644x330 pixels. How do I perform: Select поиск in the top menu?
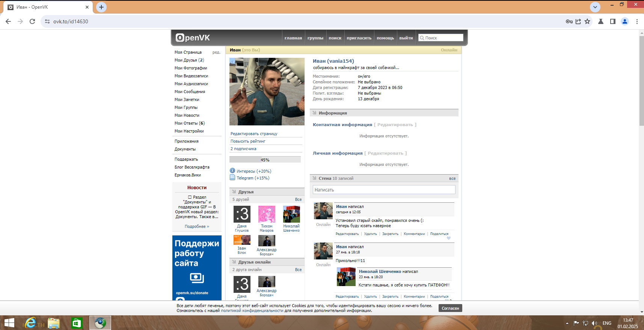click(335, 38)
